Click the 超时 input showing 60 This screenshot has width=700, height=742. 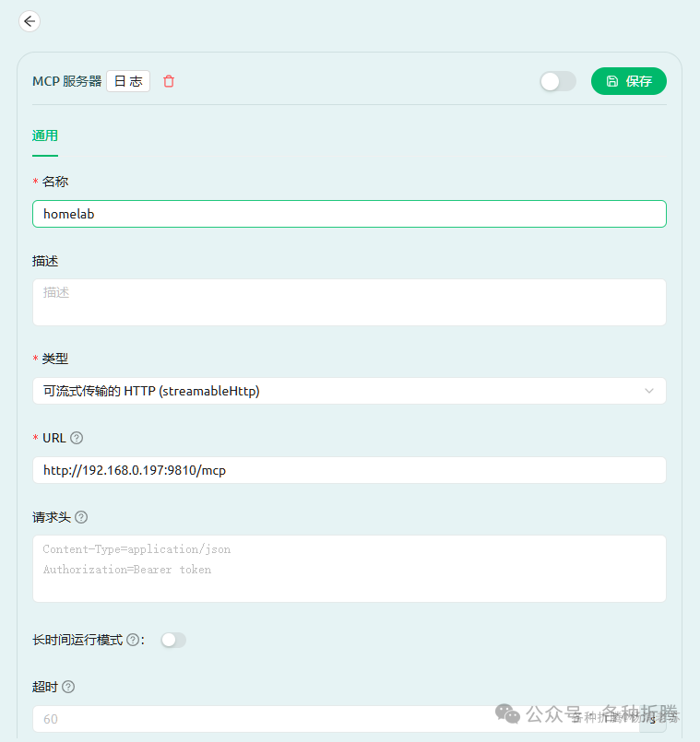pyautogui.click(x=337, y=719)
